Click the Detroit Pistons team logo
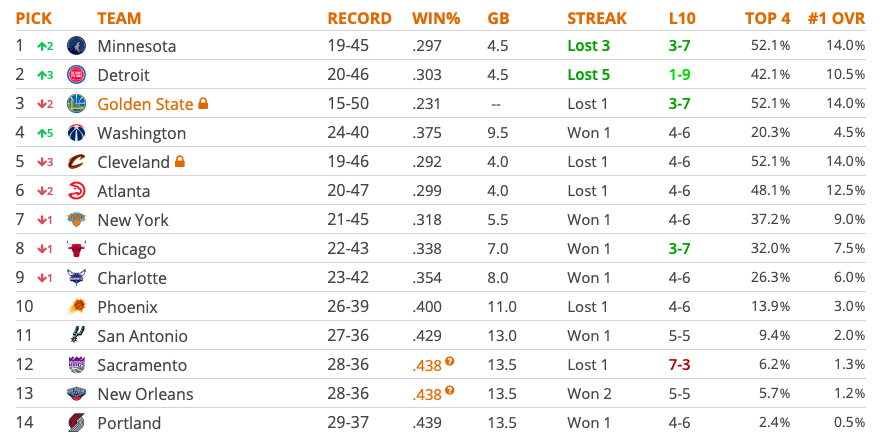 (76, 75)
